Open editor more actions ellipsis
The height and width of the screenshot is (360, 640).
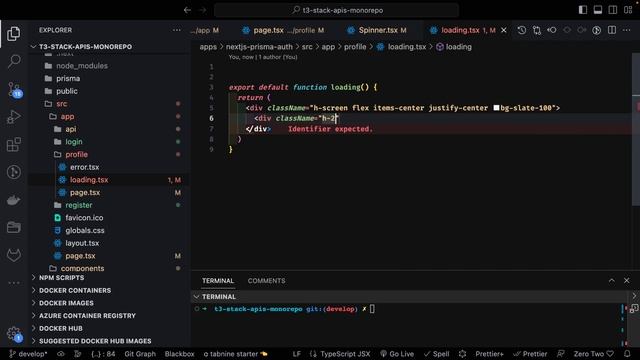627,30
